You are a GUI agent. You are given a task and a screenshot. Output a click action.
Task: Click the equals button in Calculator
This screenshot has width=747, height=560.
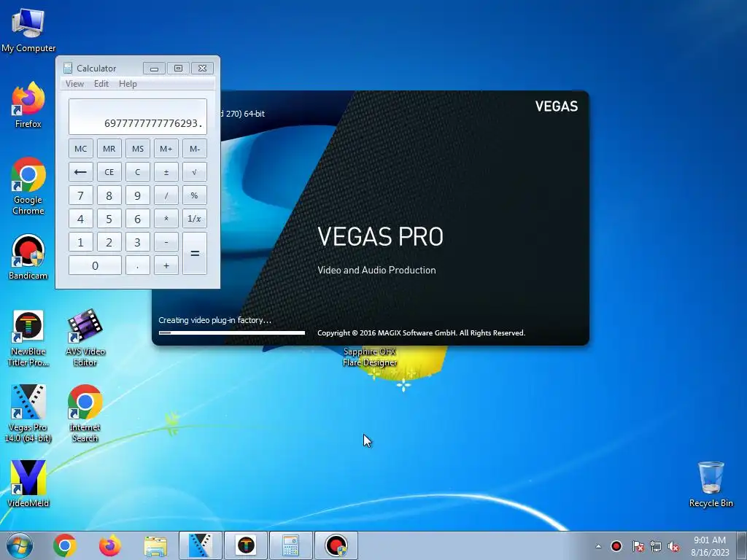click(195, 253)
